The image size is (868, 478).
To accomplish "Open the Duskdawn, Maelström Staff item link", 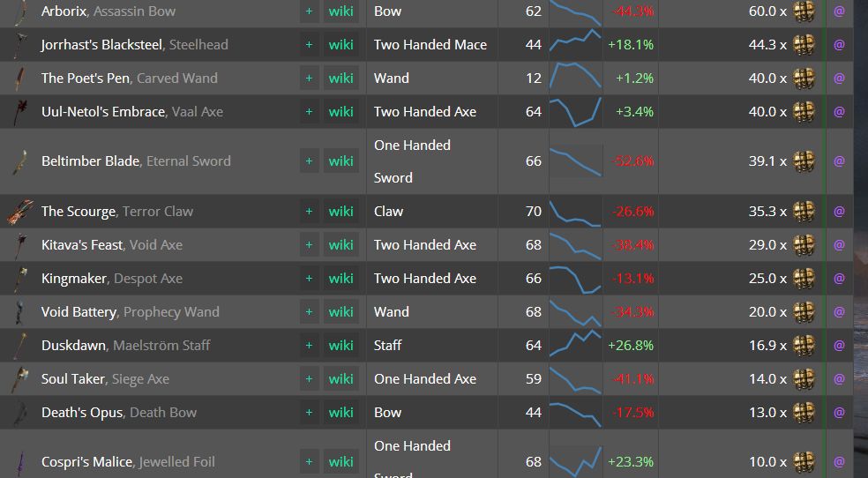I will coord(125,346).
